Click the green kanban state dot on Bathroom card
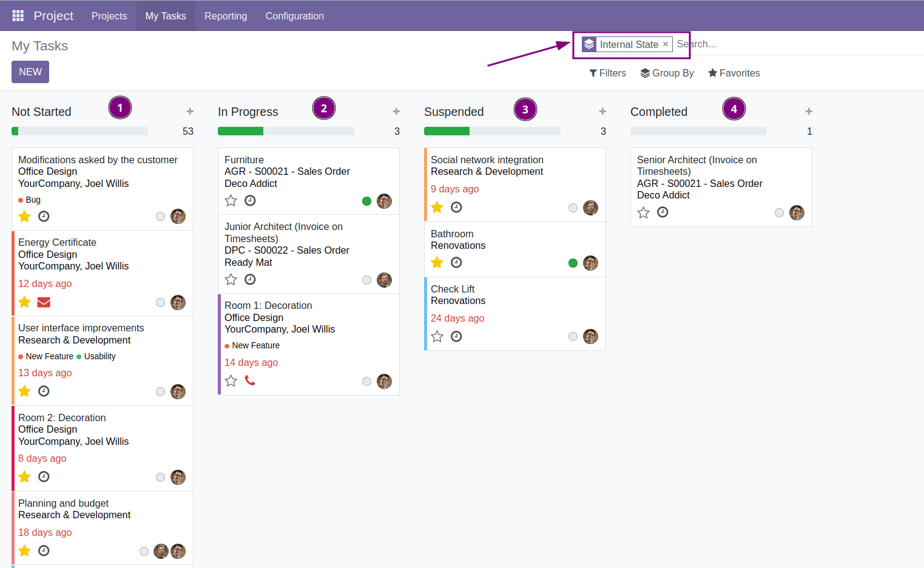Screen dimensions: 924x568 pyautogui.click(x=573, y=263)
